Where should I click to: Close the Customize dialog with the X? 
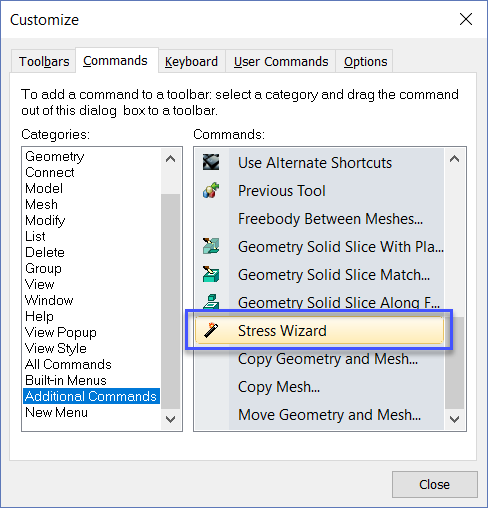click(x=466, y=19)
